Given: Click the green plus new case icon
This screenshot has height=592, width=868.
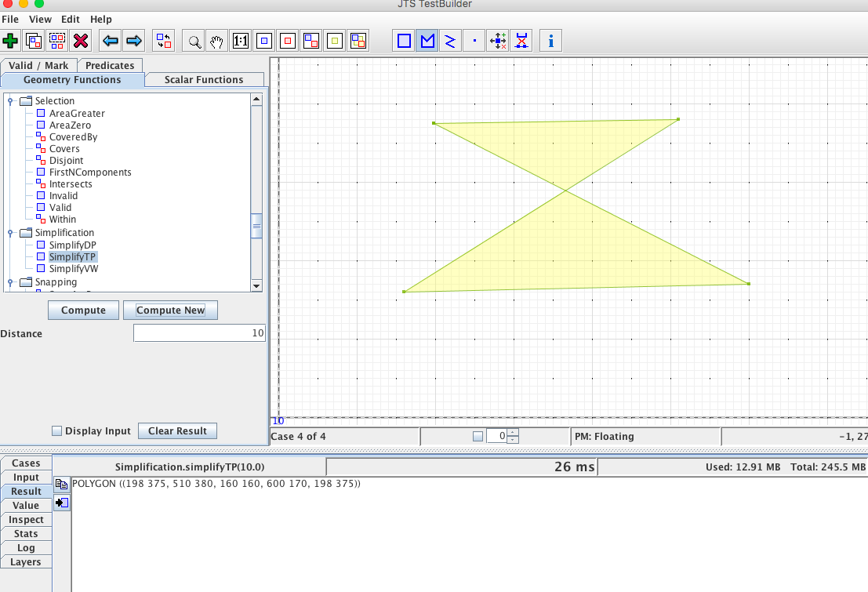Looking at the screenshot, I should (x=11, y=41).
